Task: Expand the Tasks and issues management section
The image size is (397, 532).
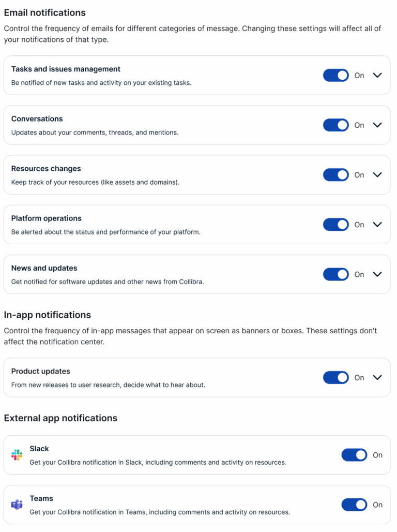Action: click(x=377, y=75)
